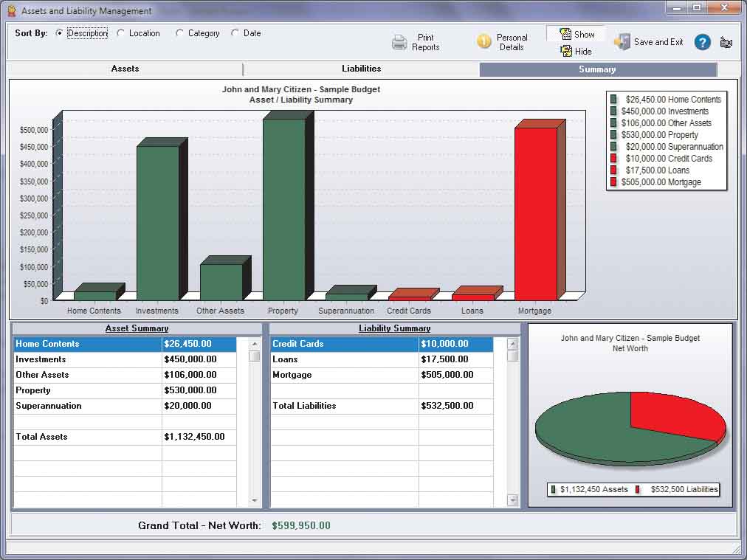Click the Asset Summary header

click(x=137, y=328)
